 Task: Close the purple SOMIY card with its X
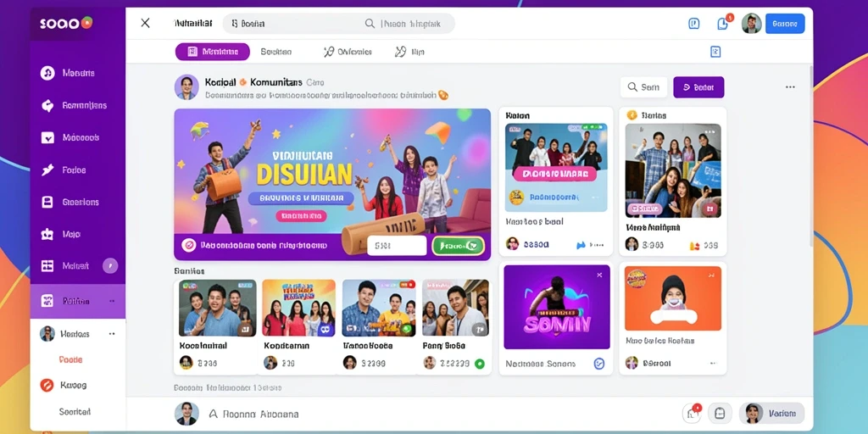click(599, 275)
